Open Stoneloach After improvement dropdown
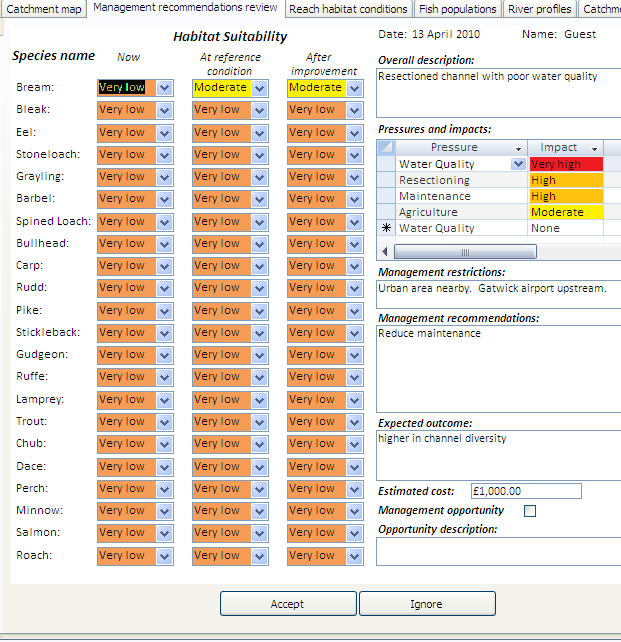The width and height of the screenshot is (621, 642). click(355, 155)
